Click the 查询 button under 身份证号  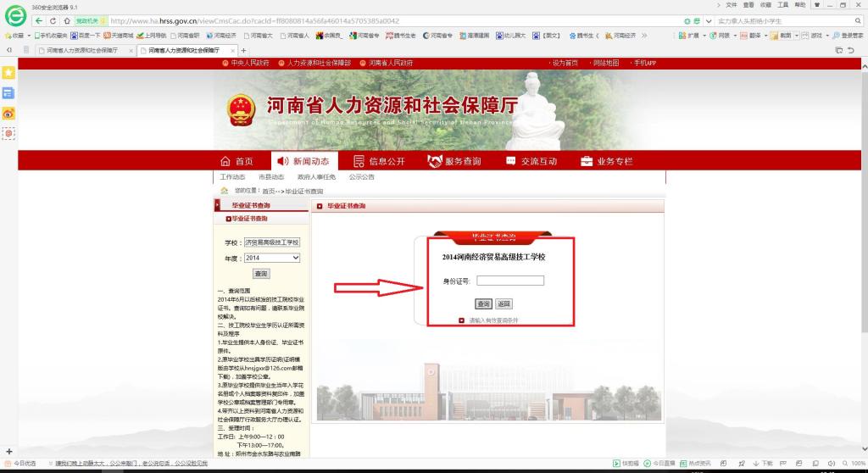pyautogui.click(x=483, y=304)
